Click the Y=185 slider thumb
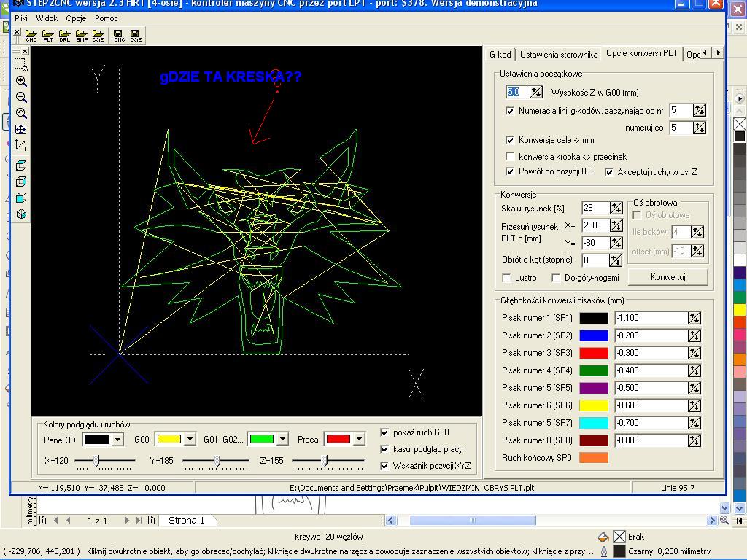This screenshot has height=560, width=747. point(217,461)
